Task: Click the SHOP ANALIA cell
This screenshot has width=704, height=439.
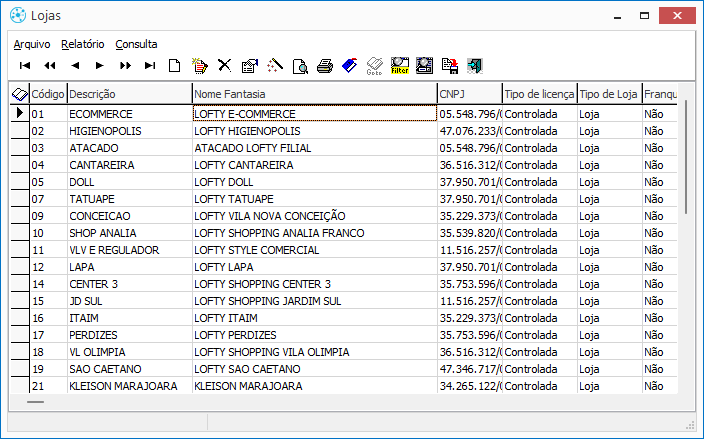Action: pyautogui.click(x=130, y=233)
